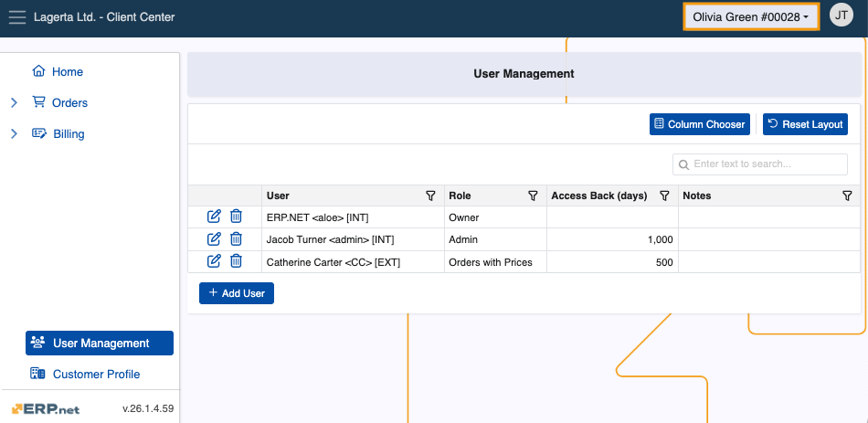Viewport: 868px width, 423px height.
Task: Select the 'ERP.NET <aloe> [INT]' cell
Action: [353, 217]
